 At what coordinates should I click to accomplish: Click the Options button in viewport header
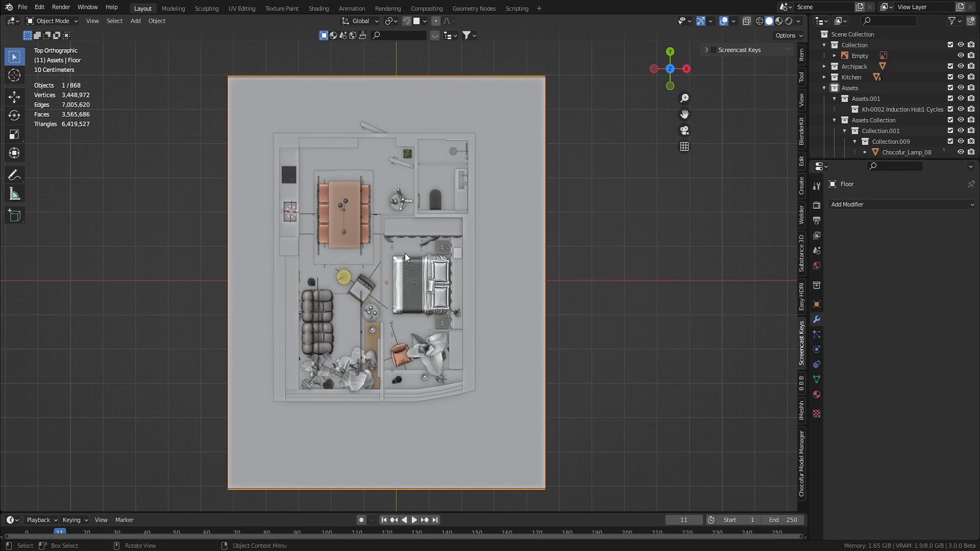point(789,35)
